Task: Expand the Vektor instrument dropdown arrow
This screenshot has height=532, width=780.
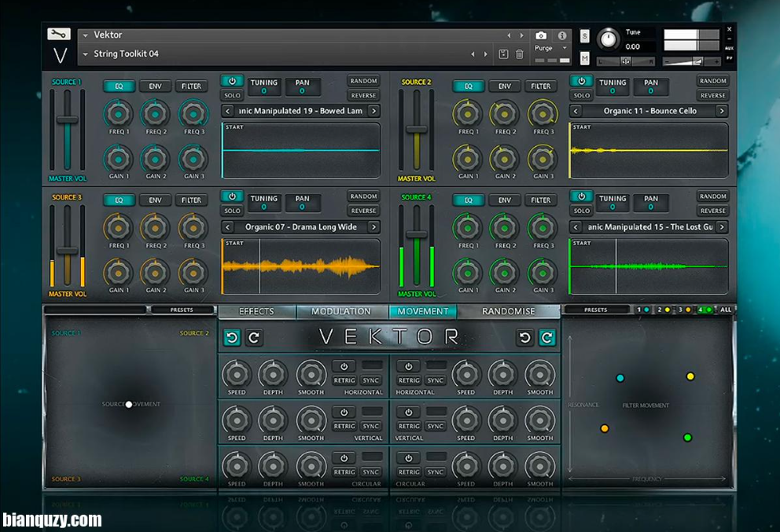Action: [x=85, y=35]
